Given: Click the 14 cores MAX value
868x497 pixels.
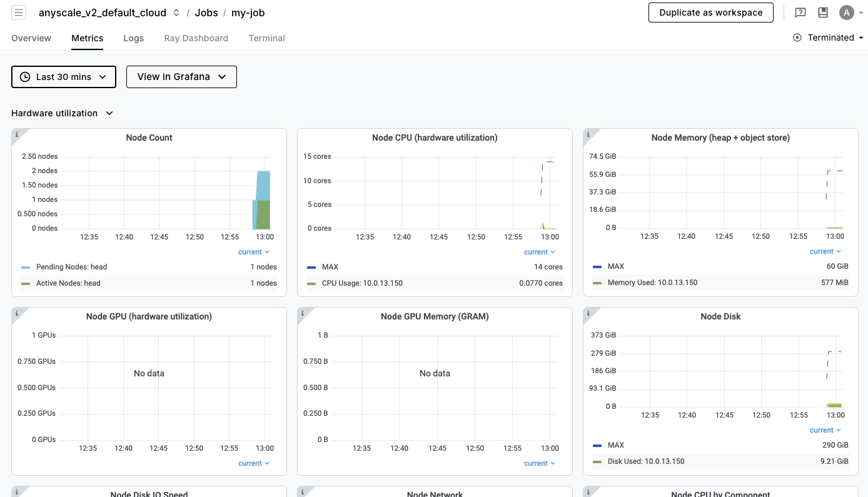Looking at the screenshot, I should point(548,267).
